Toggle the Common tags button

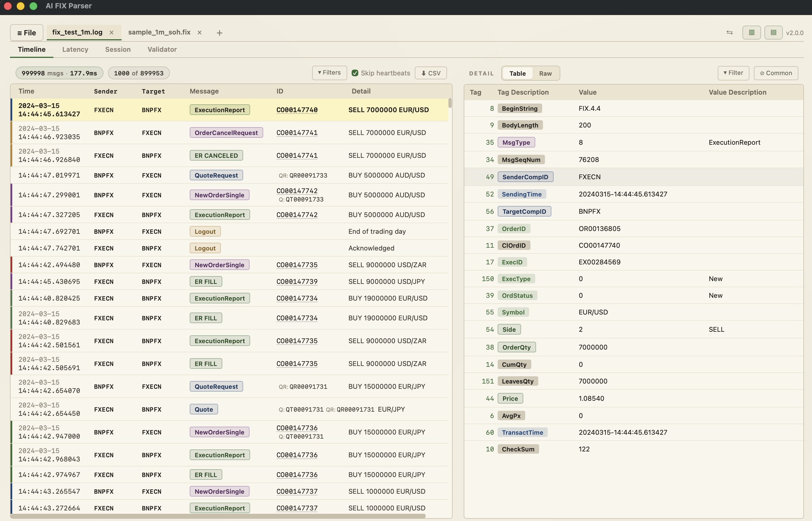776,73
